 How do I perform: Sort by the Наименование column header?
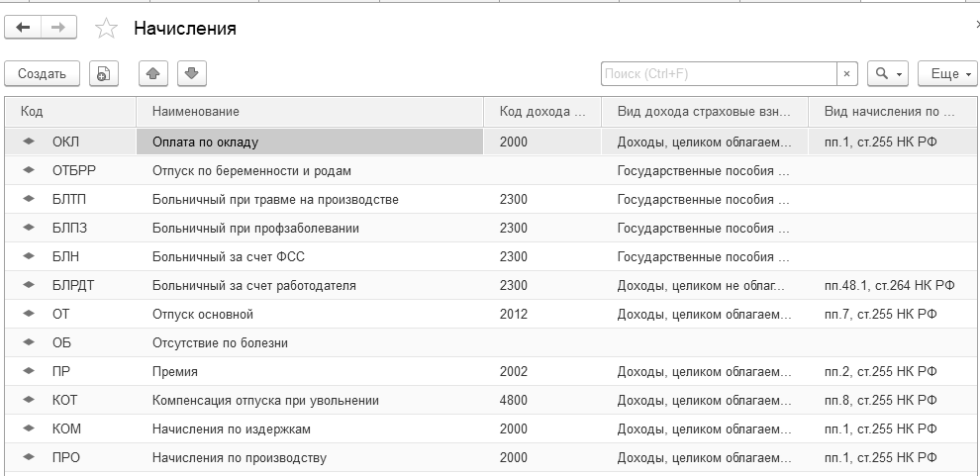(x=309, y=112)
